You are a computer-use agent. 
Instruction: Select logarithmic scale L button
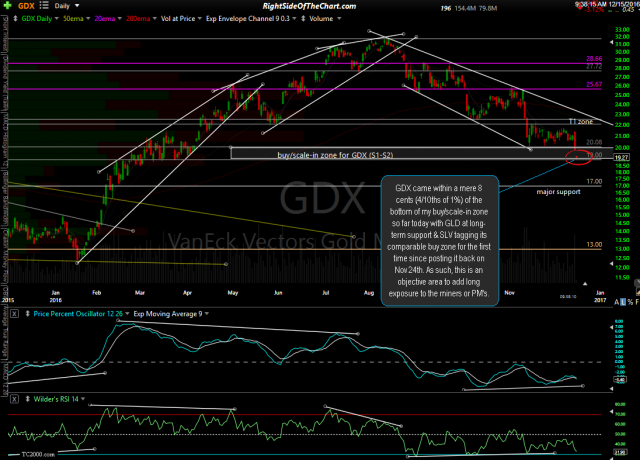(x=623, y=302)
